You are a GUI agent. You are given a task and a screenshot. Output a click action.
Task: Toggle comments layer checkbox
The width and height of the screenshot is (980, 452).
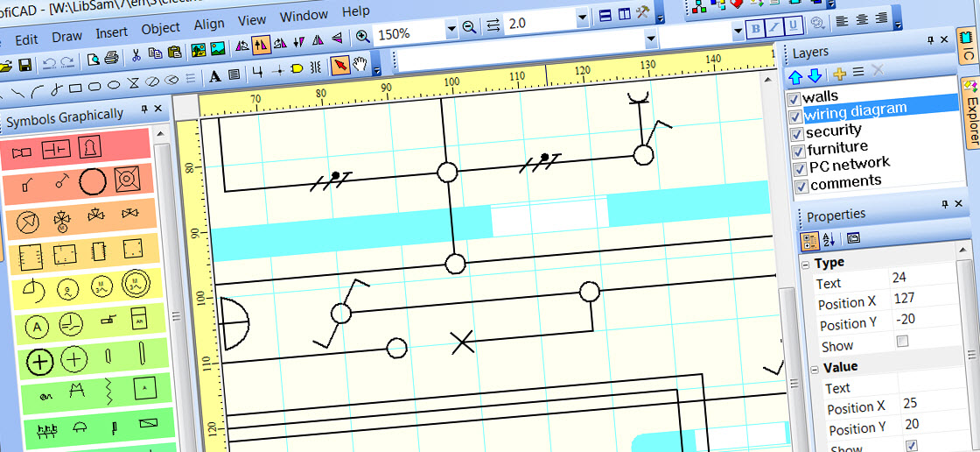pyautogui.click(x=801, y=187)
